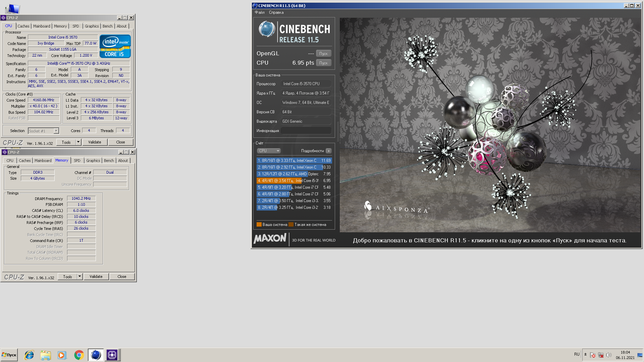Image resolution: width=644 pixels, height=362 pixels.
Task: Select ranking row 7 Core i3 3.55
Action: [294, 201]
